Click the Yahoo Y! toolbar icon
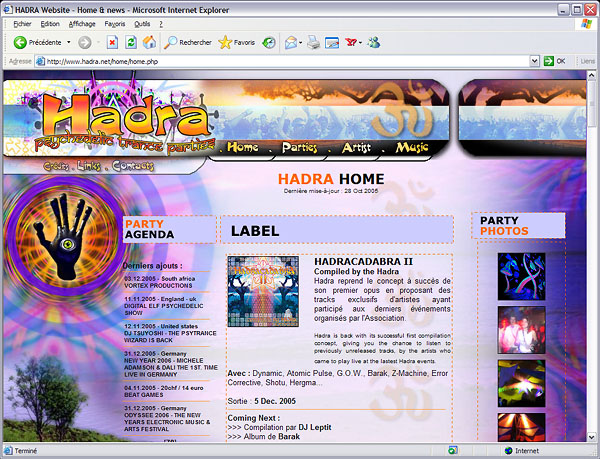Image resolution: width=600 pixels, height=459 pixels. (351, 42)
